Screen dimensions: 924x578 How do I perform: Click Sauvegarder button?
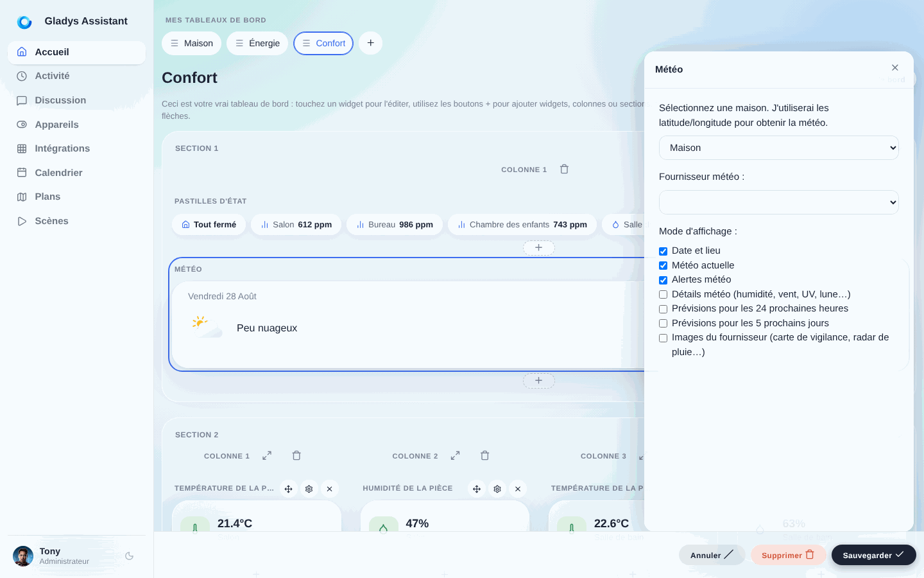874,555
